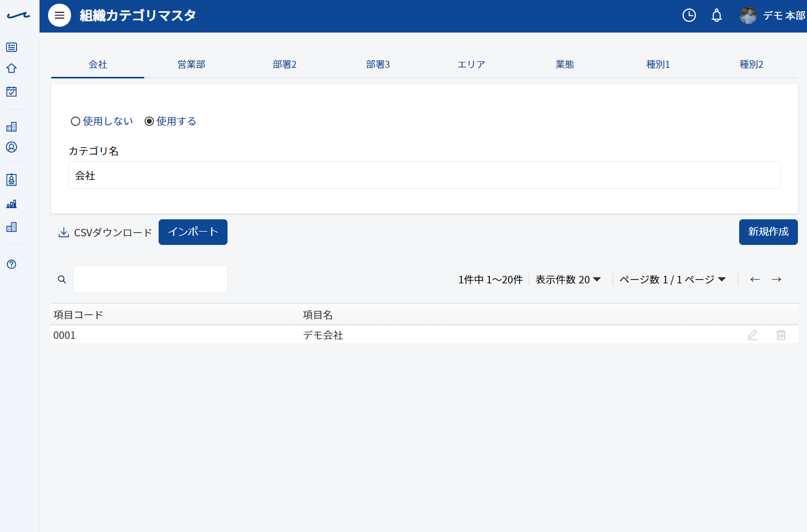Screen dimensions: 807x532
Task: Switch to the 業態 tab
Action: (565, 64)
